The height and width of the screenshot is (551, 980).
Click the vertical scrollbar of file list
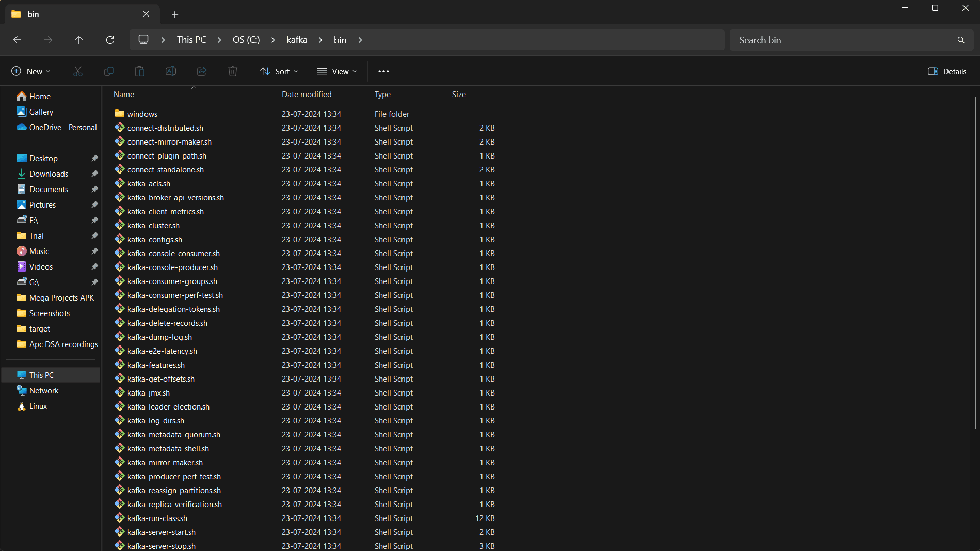pos(975,262)
